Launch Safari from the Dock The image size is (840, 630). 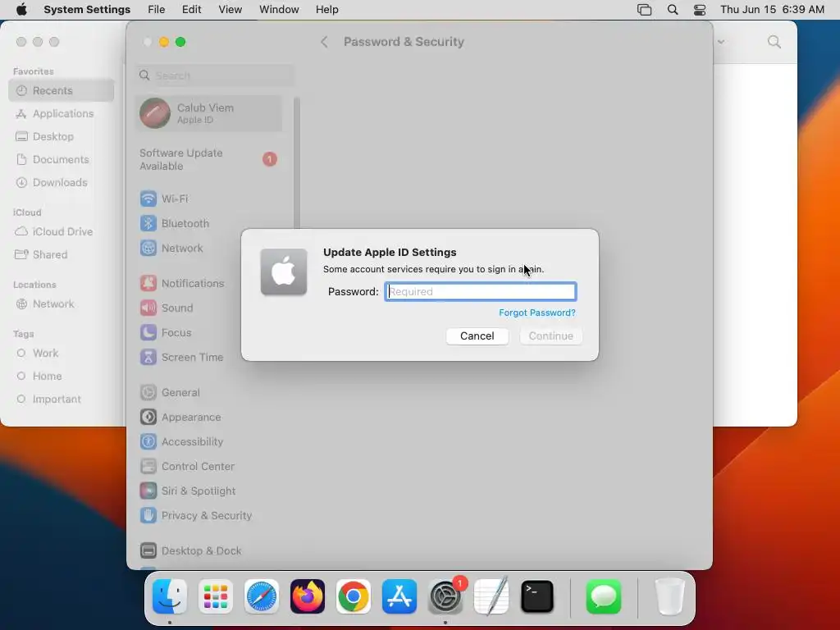[x=262, y=596]
